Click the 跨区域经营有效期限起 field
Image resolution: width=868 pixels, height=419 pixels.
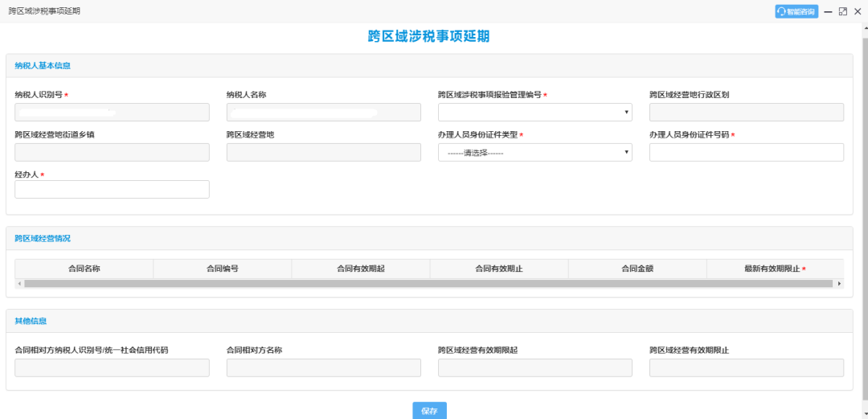click(x=534, y=368)
